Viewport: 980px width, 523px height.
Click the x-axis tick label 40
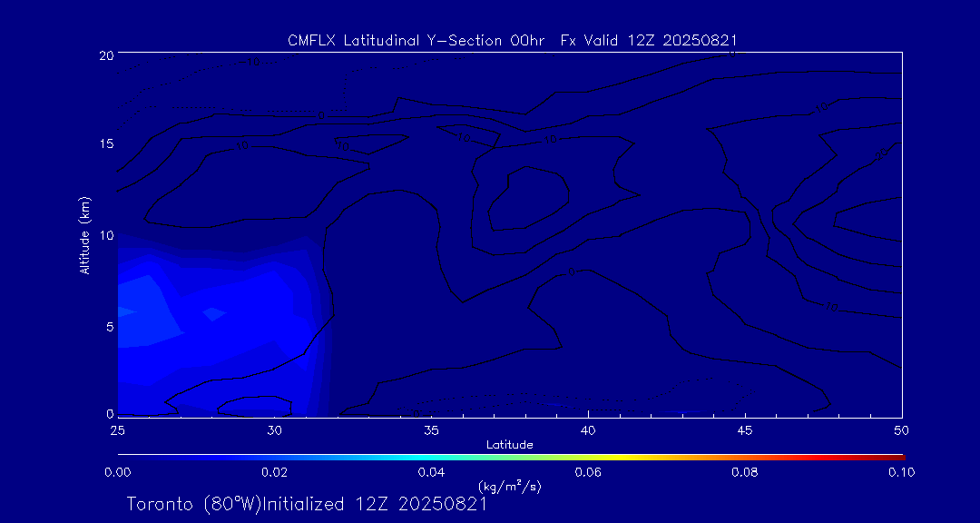click(x=588, y=430)
